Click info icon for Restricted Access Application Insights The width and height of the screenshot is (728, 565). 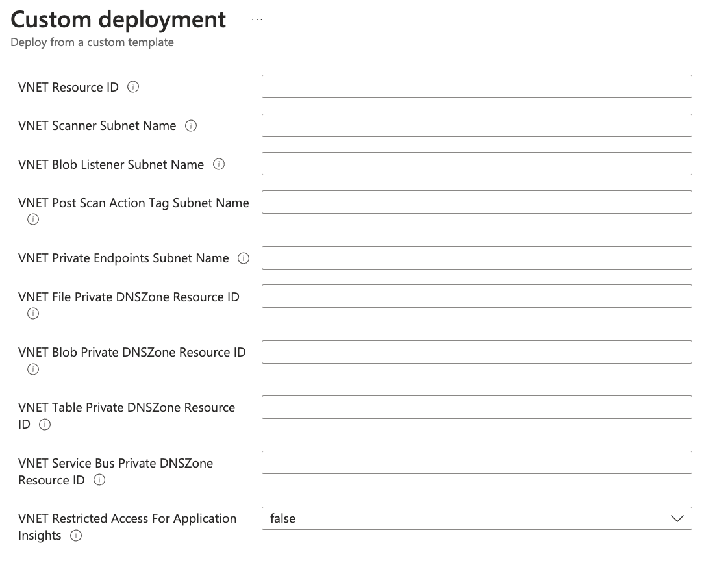pos(76,536)
